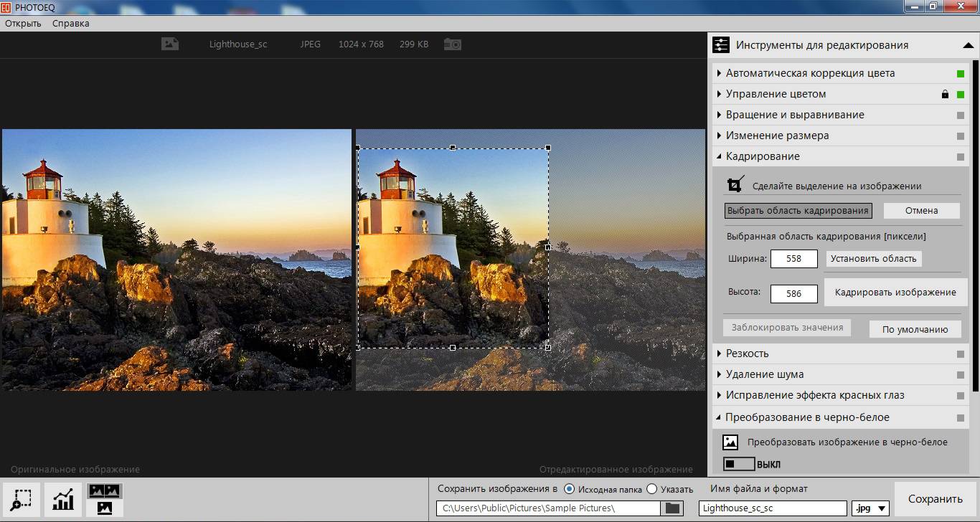Screen dimensions: 980x522
Task: Click inside the crop selection on edited image
Action: (x=453, y=247)
